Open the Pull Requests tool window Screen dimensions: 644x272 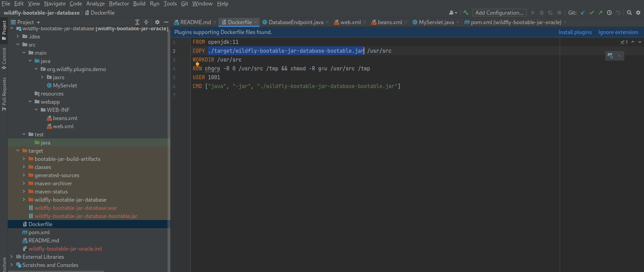[4, 94]
